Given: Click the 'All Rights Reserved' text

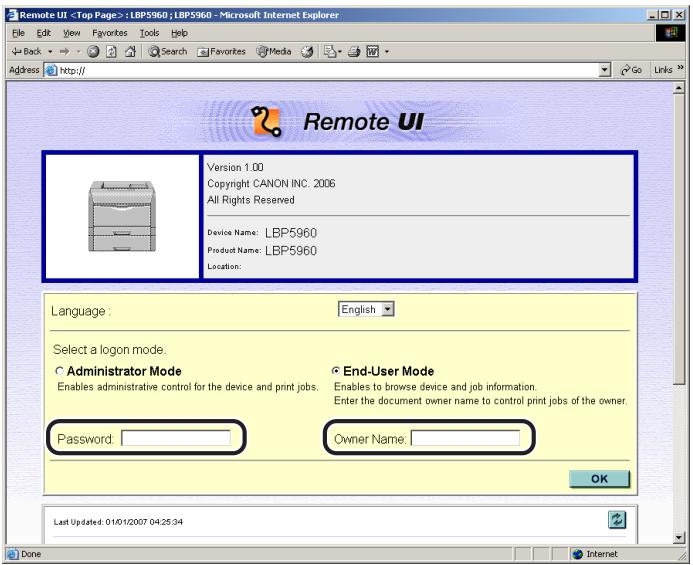Looking at the screenshot, I should click(x=251, y=200).
